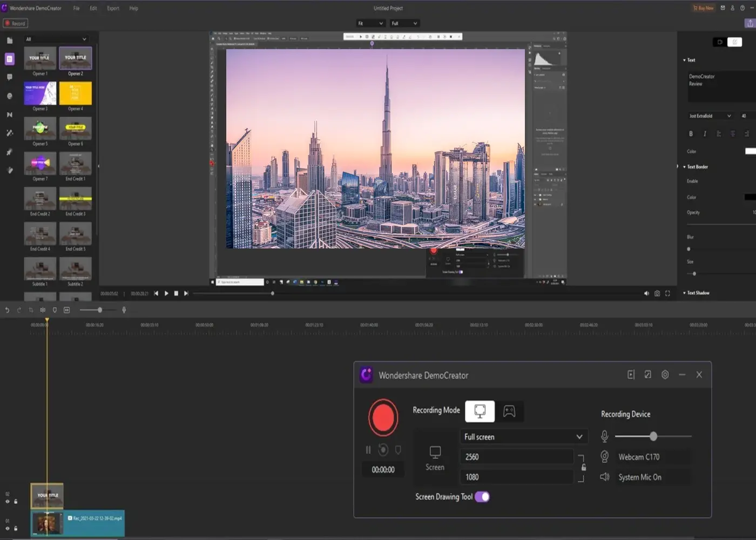The height and width of the screenshot is (540, 756).
Task: Toggle the aspect ratio lock icon
Action: (x=583, y=467)
